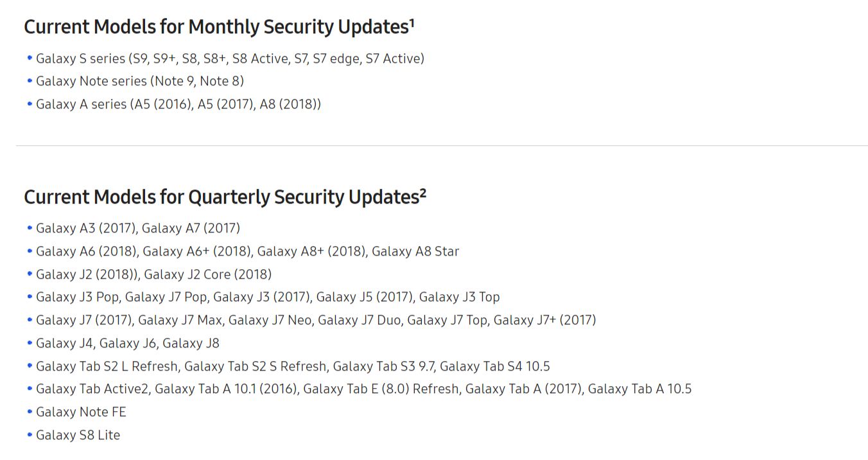This screenshot has width=868, height=460.
Task: Open footnote 2 beside Quarterly Security Updates
Action: [x=423, y=192]
